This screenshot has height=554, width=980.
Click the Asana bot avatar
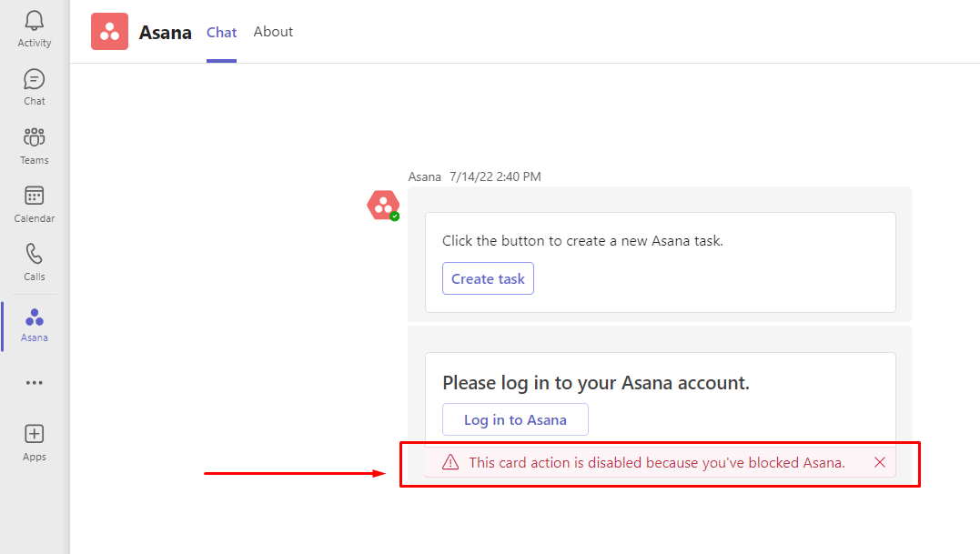383,206
